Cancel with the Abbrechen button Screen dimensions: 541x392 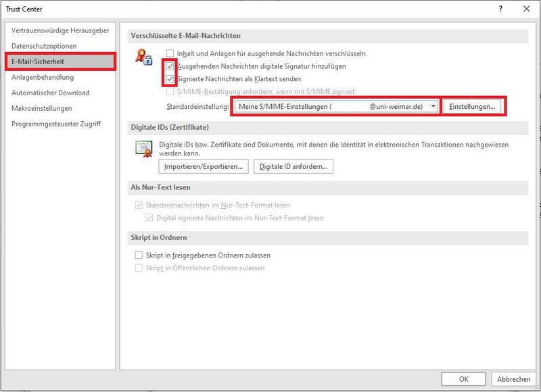click(514, 379)
